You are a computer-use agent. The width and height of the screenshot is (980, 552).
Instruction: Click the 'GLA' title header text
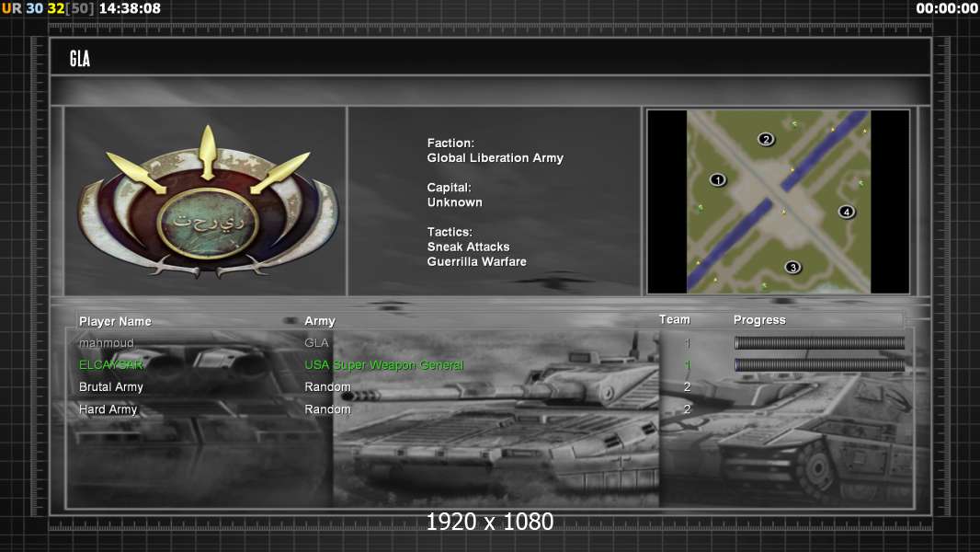coord(80,59)
